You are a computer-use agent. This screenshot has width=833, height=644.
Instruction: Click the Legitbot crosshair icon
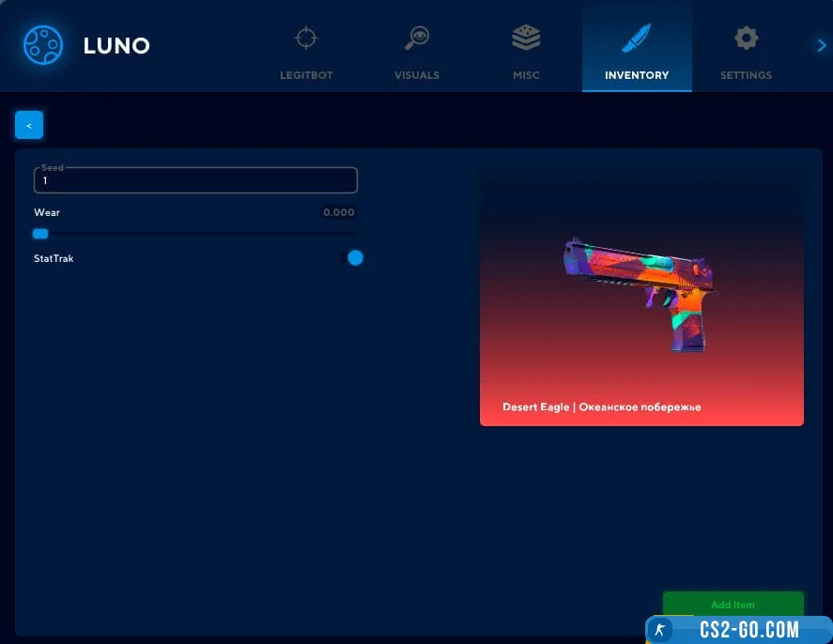click(x=306, y=38)
